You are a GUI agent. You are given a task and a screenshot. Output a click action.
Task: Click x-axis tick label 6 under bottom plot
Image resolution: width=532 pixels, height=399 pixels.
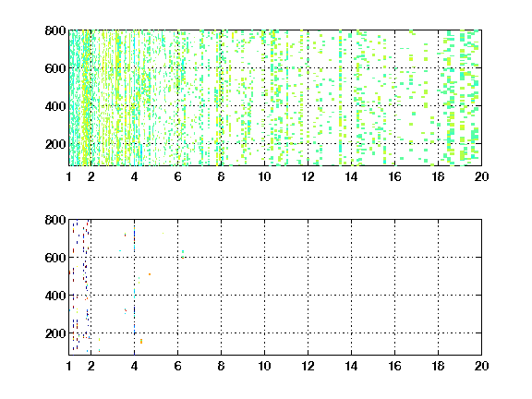pyautogui.click(x=177, y=366)
